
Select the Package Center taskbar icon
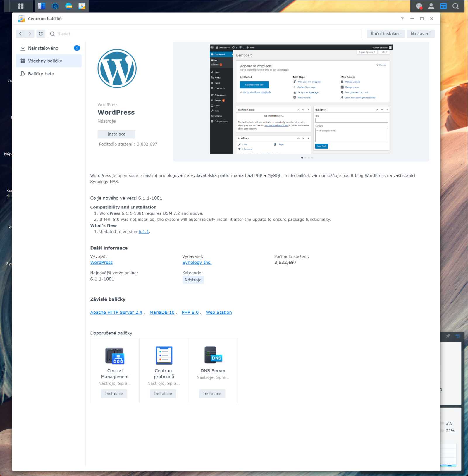tap(82, 6)
